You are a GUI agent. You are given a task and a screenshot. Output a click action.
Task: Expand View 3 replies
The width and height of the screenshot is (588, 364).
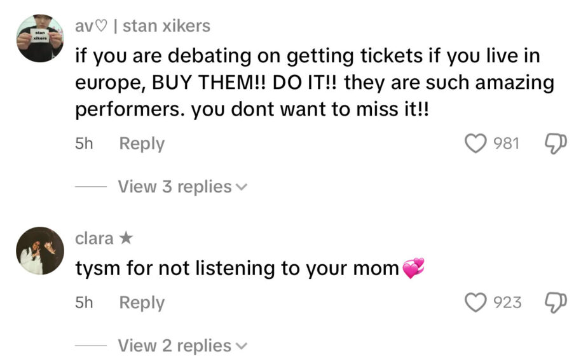(x=175, y=187)
